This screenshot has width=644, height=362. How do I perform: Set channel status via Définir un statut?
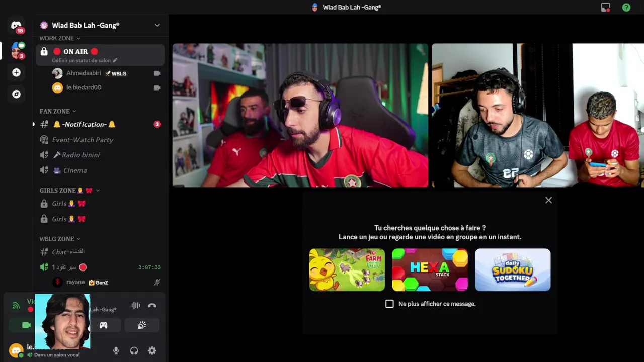tap(85, 60)
